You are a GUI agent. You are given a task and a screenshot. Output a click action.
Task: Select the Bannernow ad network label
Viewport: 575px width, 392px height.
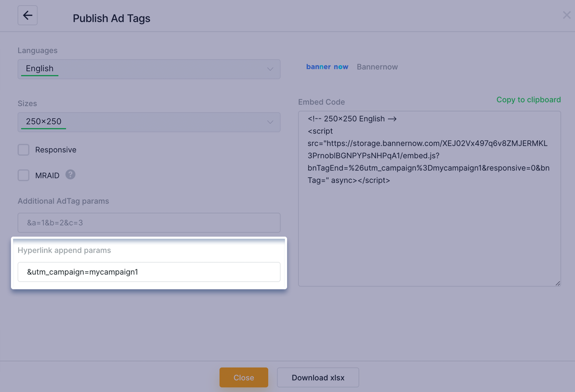tap(377, 67)
